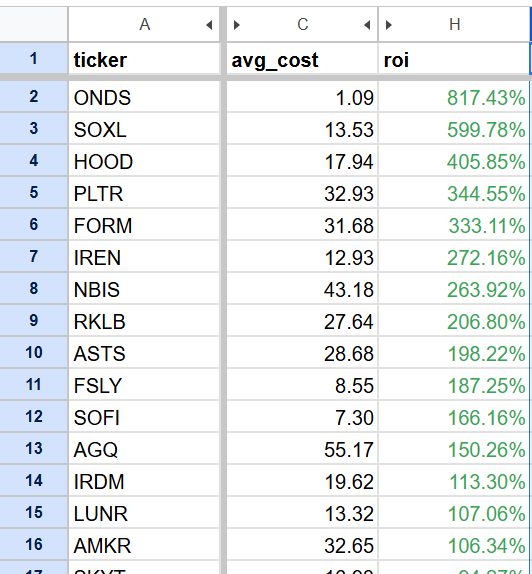Click roi value 187.25%
532x574 pixels.
point(454,384)
